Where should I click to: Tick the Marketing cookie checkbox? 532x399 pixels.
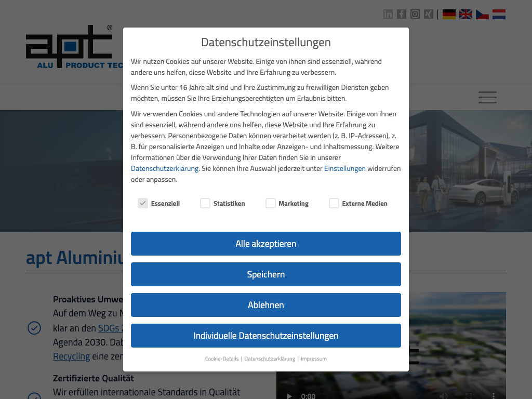coord(271,203)
